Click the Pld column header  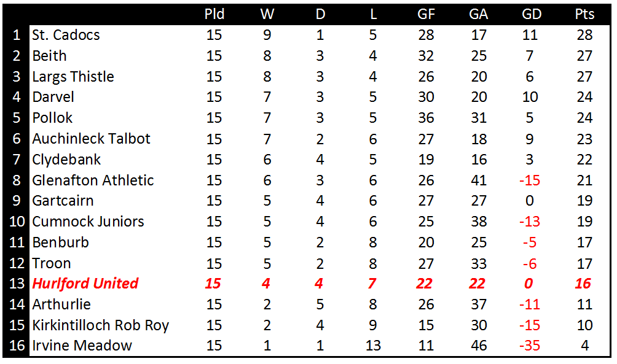214,14
